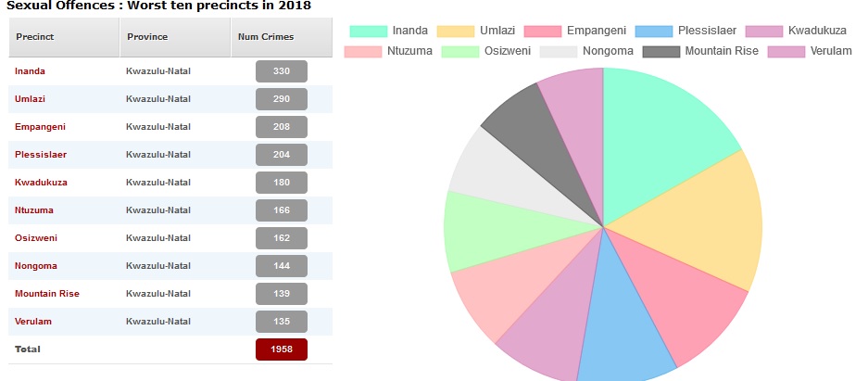The height and width of the screenshot is (381, 868).
Task: Open the Plessislaer precinct link
Action: point(40,155)
